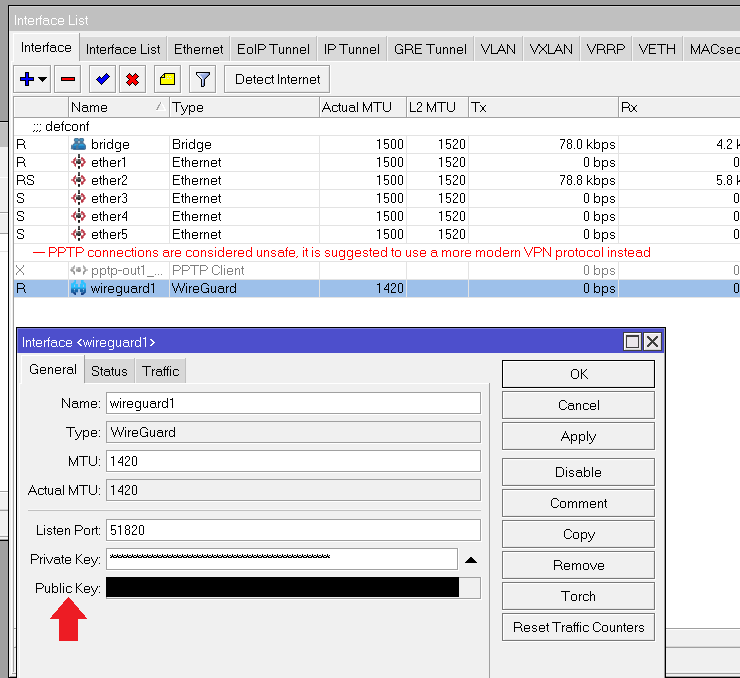Open the IP Tunnel tab

[352, 49]
